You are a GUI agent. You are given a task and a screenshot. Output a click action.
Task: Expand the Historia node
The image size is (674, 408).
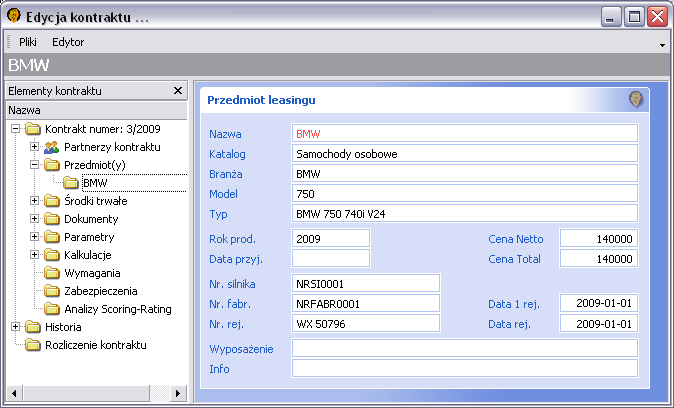15,327
